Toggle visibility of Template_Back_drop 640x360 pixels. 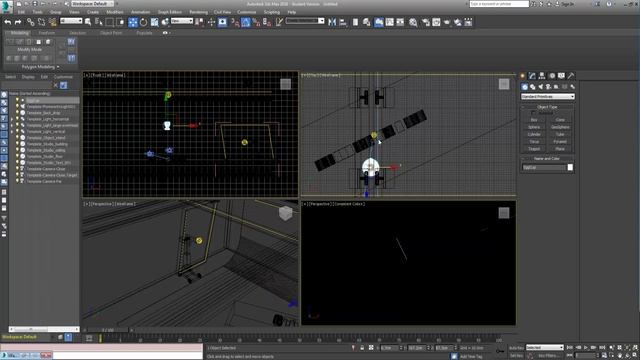click(x=17, y=113)
